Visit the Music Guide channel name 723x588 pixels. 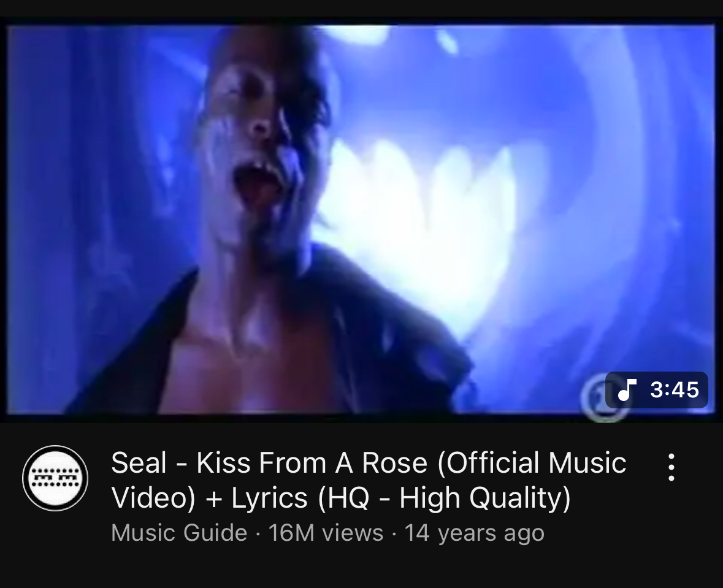(x=179, y=533)
